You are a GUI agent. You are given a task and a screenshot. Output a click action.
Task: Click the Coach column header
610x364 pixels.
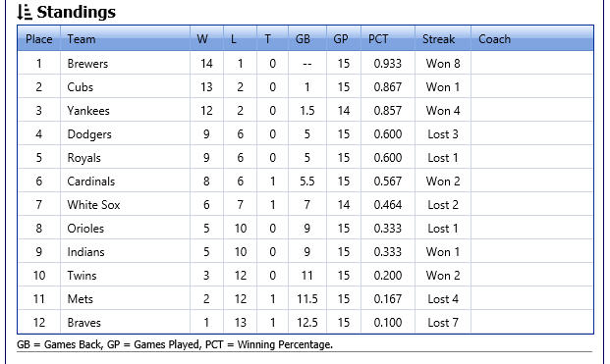(532, 39)
